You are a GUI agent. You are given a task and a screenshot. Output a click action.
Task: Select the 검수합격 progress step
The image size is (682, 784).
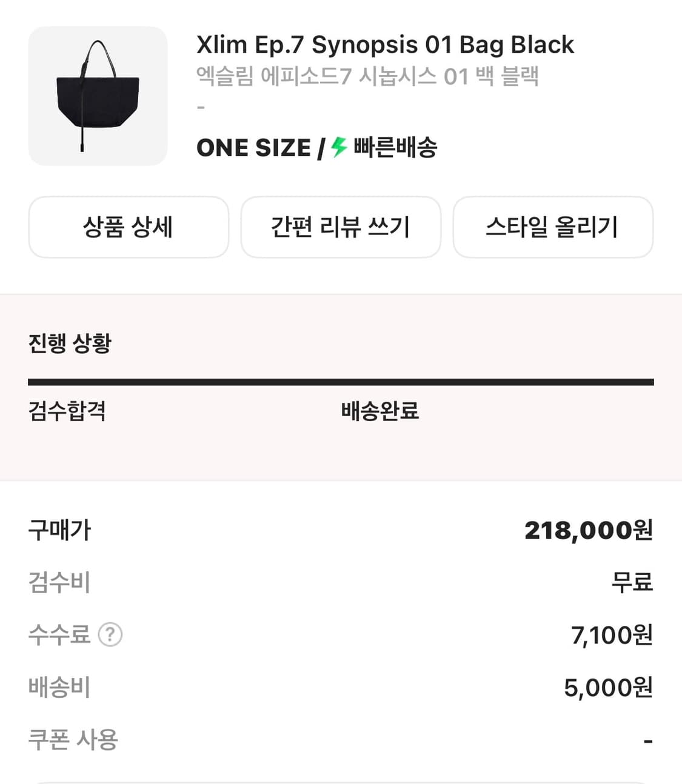pyautogui.click(x=67, y=411)
